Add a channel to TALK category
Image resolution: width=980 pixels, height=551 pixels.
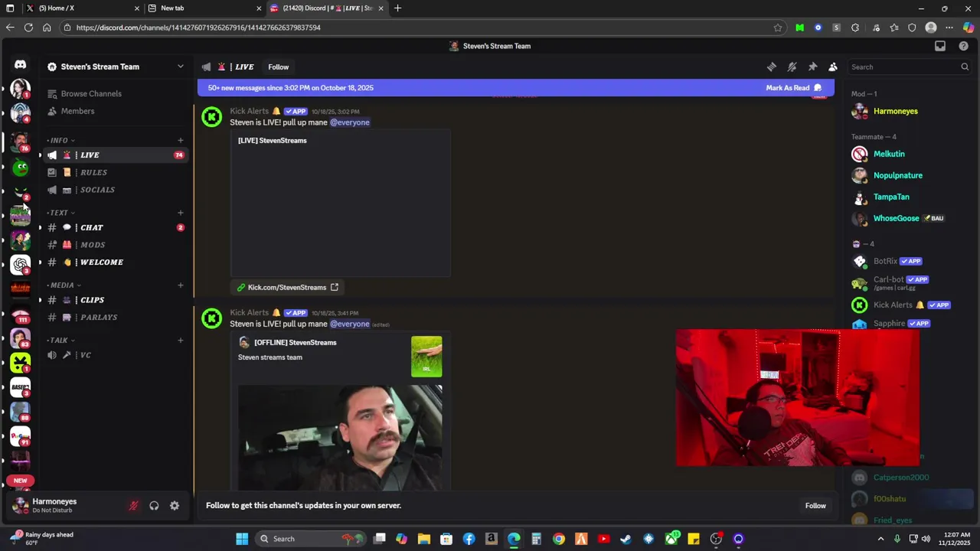pos(181,341)
